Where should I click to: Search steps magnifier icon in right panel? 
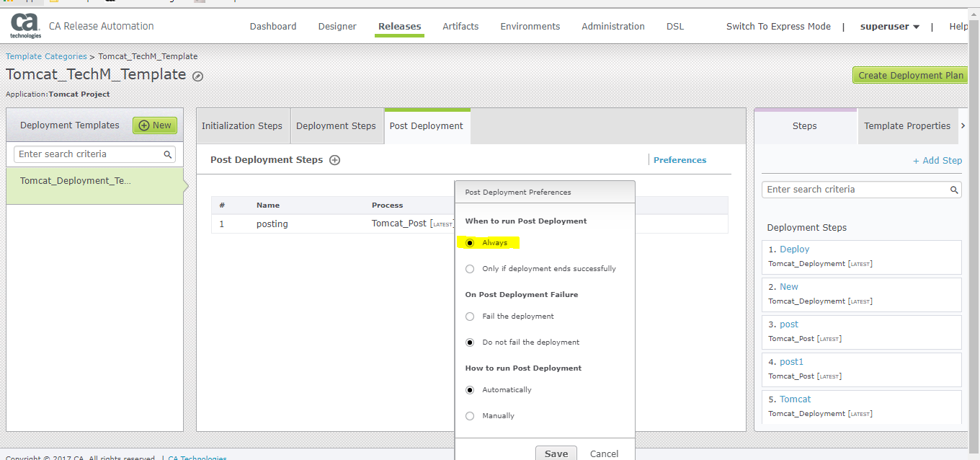click(954, 190)
